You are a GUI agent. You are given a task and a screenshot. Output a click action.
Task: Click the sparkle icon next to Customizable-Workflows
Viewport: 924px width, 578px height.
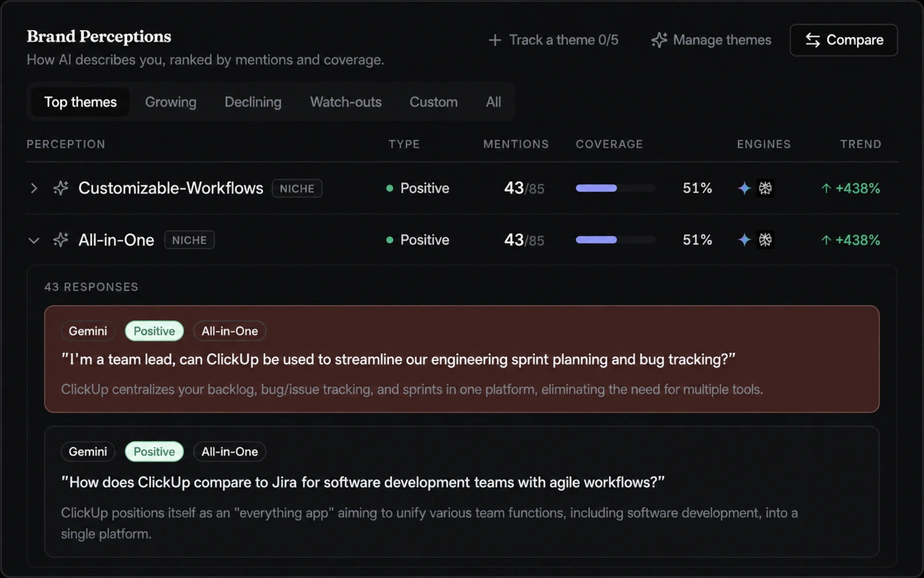61,188
